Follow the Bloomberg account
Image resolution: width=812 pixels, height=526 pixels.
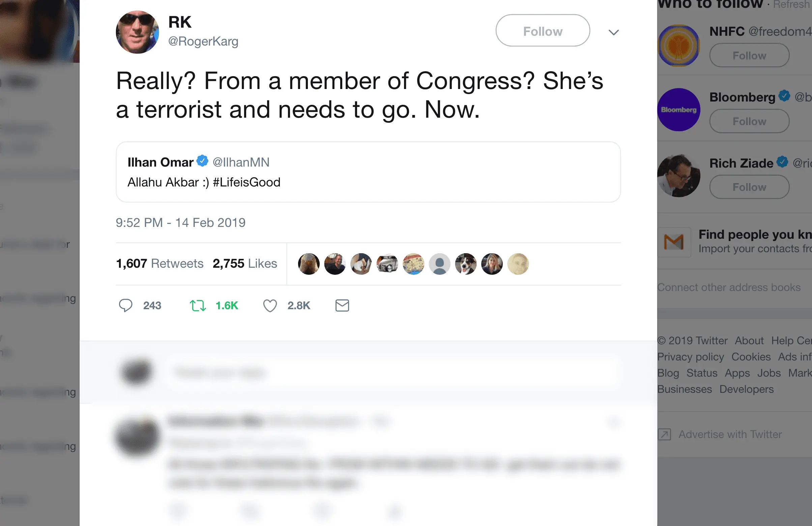pos(749,121)
